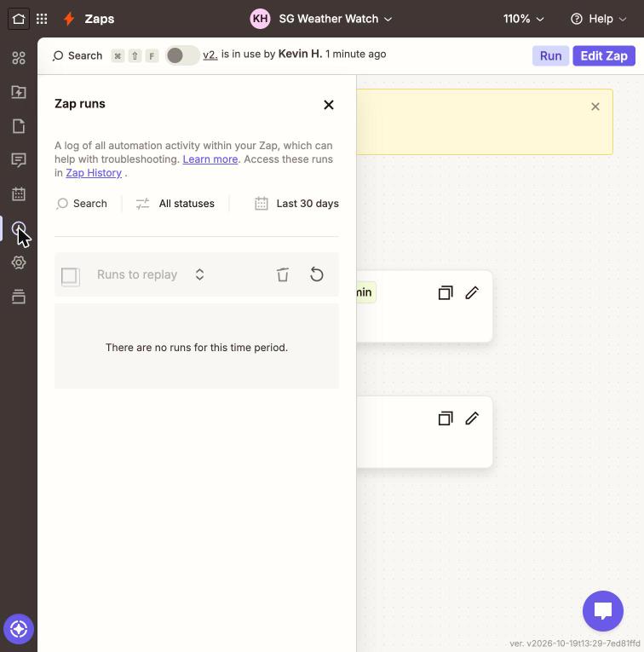
Task: Open the All statuses filter
Action: 175,204
